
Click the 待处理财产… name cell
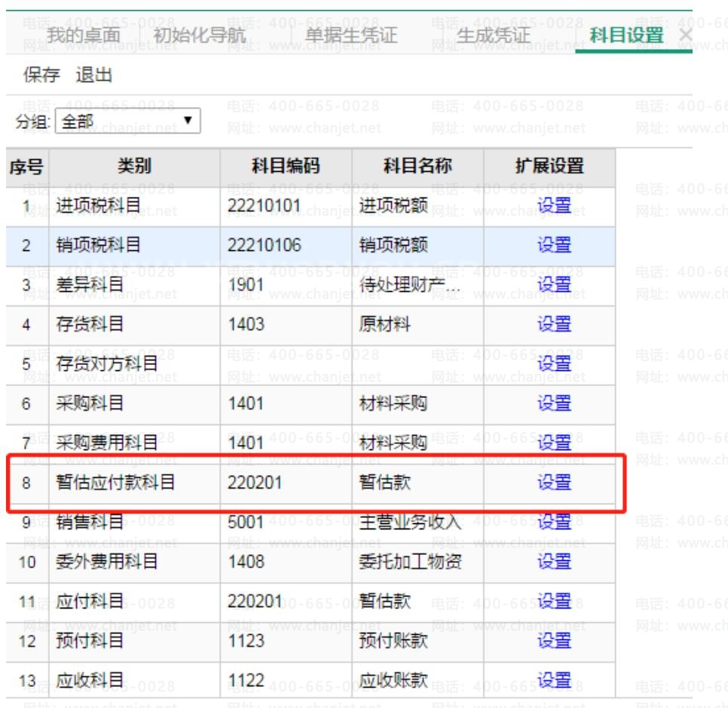pos(418,286)
